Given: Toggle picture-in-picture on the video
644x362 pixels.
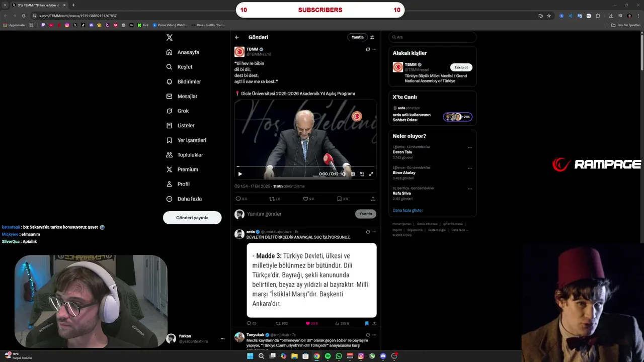Looking at the screenshot, I should click(x=362, y=174).
